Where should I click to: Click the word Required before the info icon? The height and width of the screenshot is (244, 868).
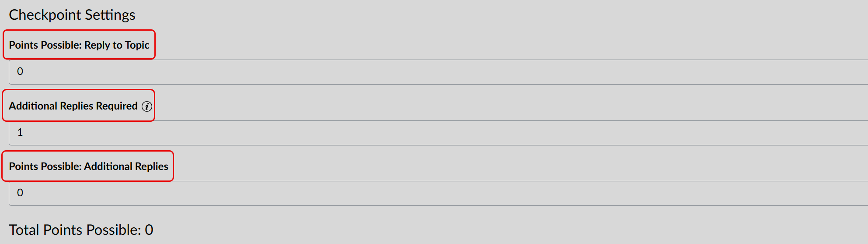click(117, 106)
